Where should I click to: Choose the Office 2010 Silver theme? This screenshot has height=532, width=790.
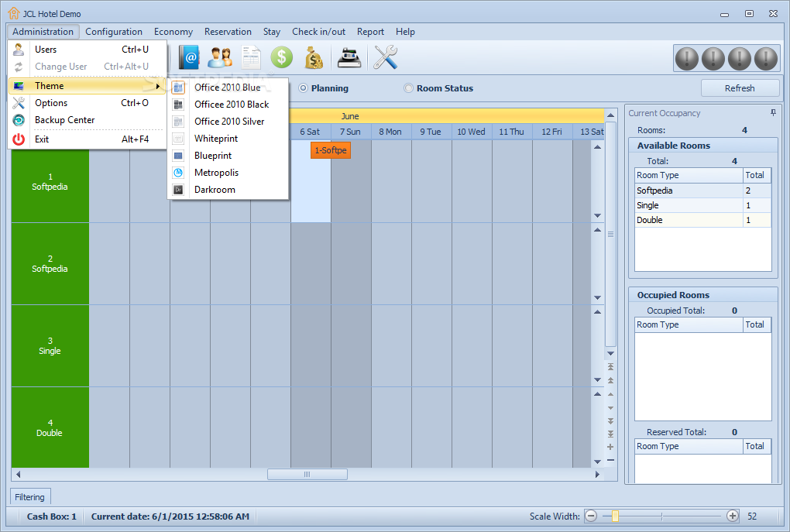point(228,122)
